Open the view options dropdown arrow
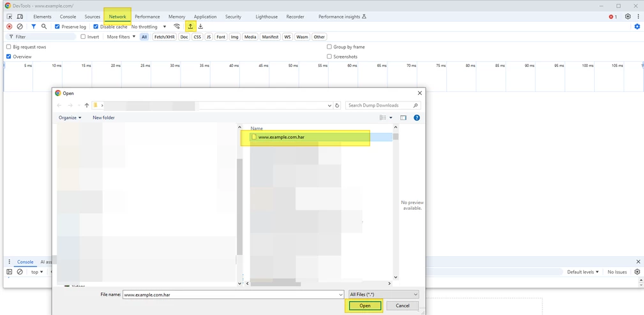The height and width of the screenshot is (315, 644). pyautogui.click(x=391, y=118)
